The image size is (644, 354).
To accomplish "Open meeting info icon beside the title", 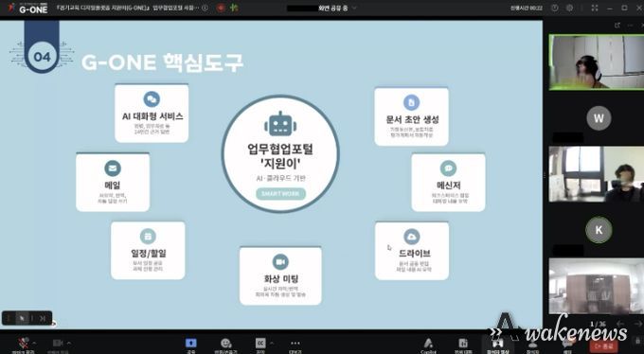I will [205, 8].
